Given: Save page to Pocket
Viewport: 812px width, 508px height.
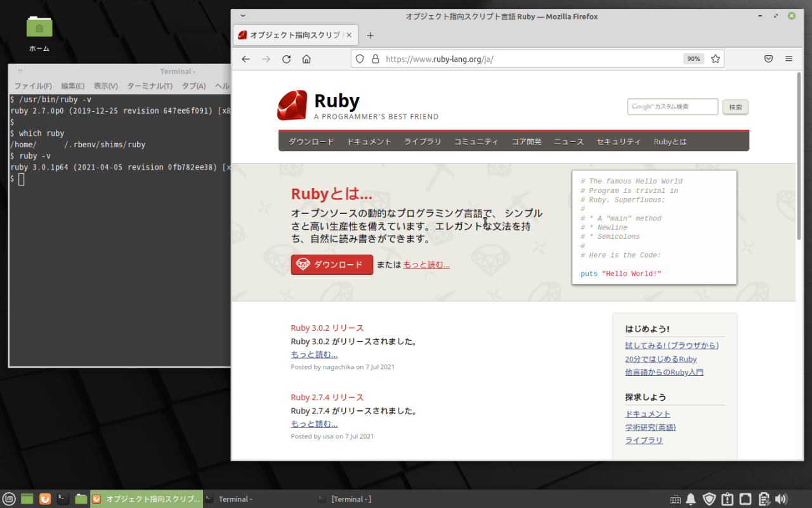Looking at the screenshot, I should click(768, 58).
